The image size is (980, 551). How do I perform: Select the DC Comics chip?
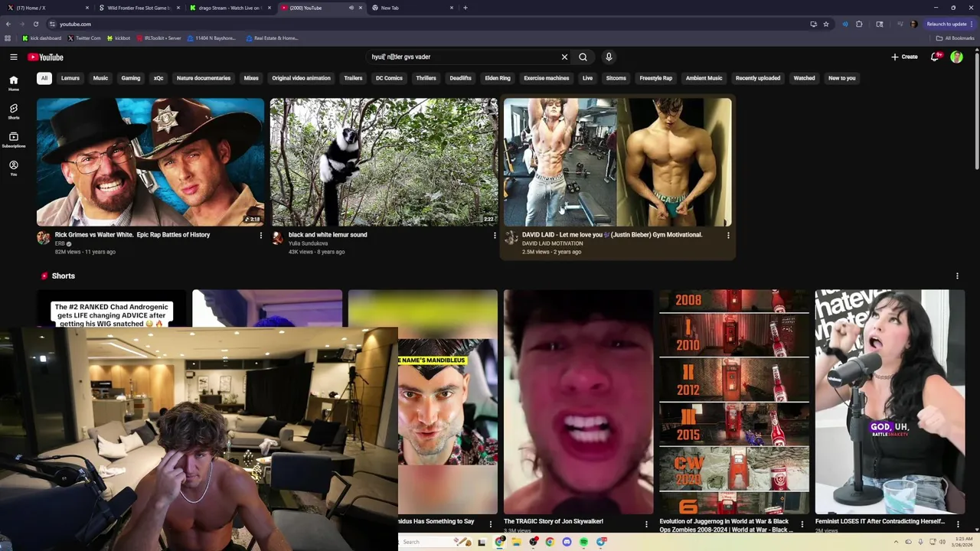(389, 78)
